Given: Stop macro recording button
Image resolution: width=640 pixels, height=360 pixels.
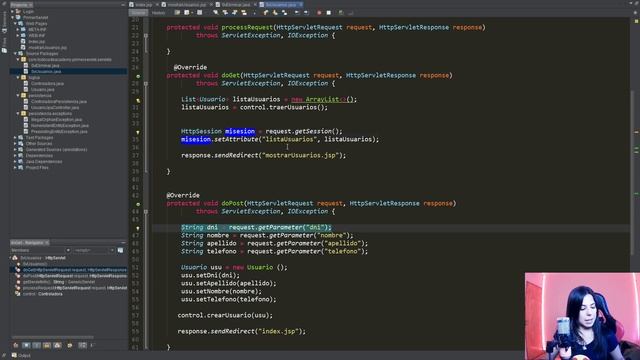Looking at the screenshot, I should pos(329,13).
